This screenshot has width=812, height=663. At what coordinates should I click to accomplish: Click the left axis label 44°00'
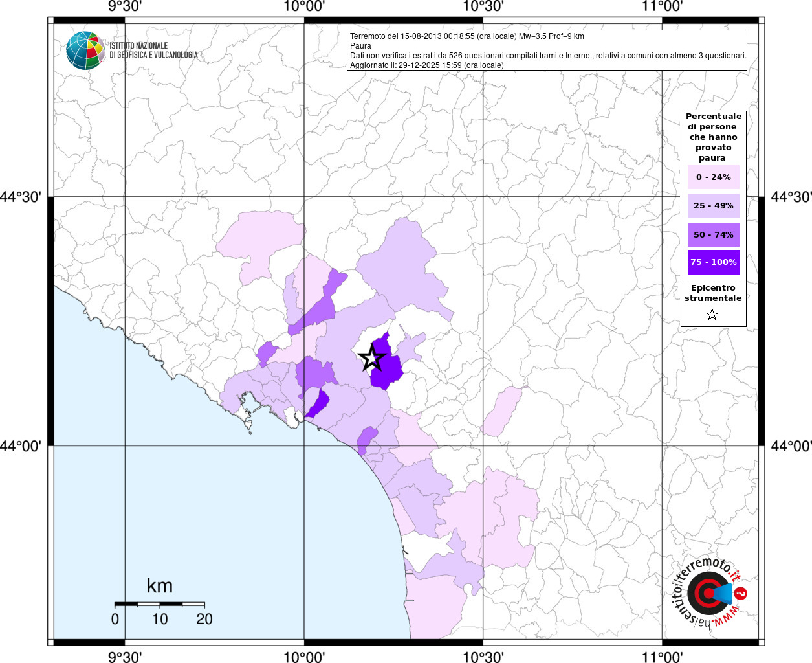point(21,446)
